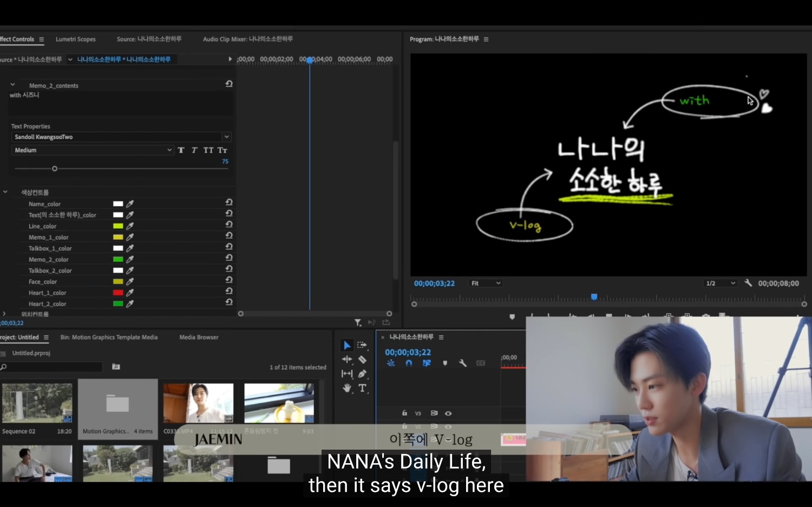
Task: Click toggle sync lock icon on V3
Action: coord(434,413)
